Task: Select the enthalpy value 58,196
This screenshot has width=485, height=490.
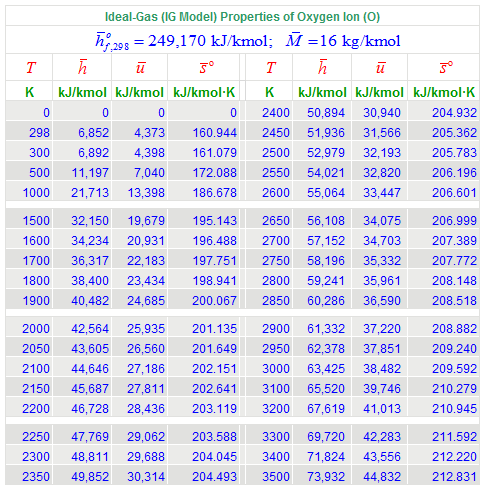Action: tap(326, 261)
